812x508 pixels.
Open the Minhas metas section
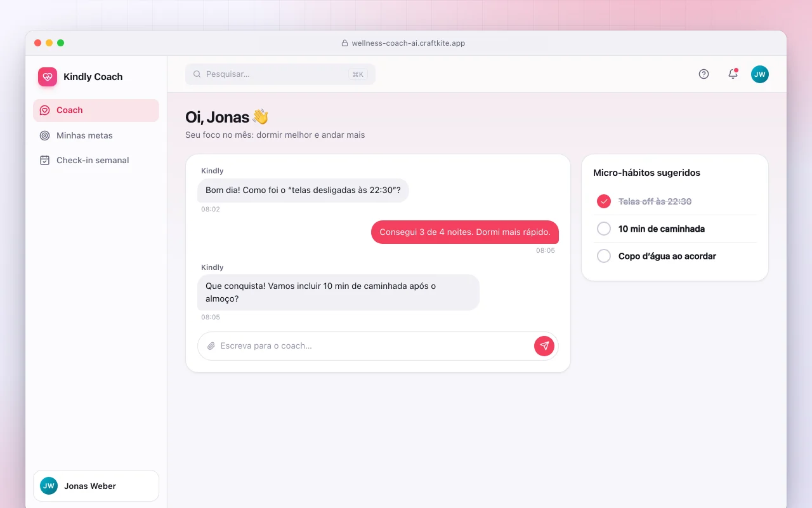tap(96, 135)
